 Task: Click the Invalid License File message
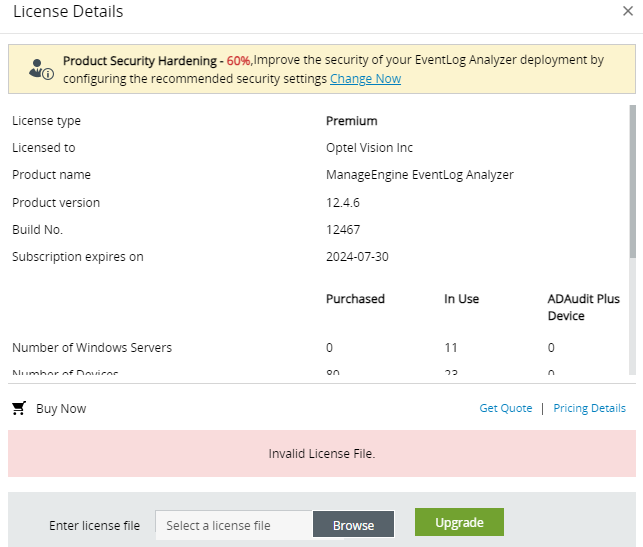click(322, 454)
